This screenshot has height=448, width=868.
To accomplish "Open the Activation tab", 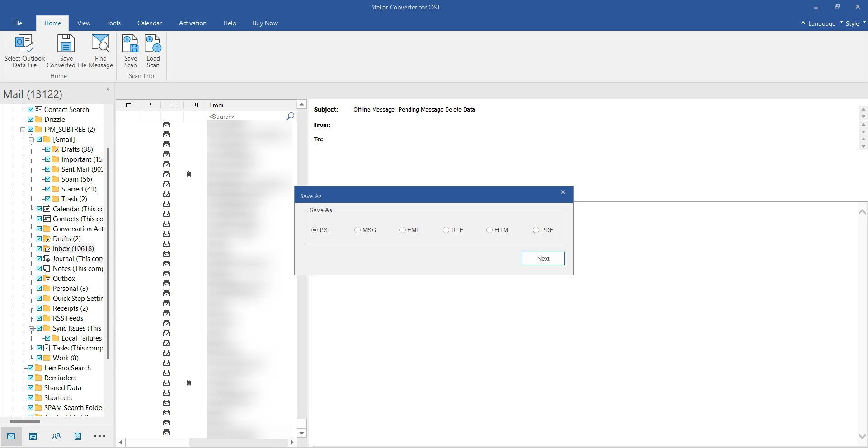I will [x=193, y=23].
